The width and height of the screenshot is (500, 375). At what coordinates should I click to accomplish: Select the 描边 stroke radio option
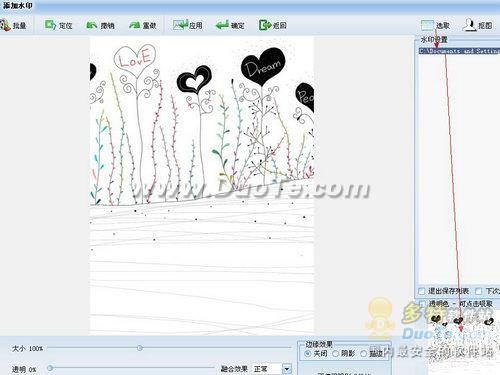click(x=364, y=353)
